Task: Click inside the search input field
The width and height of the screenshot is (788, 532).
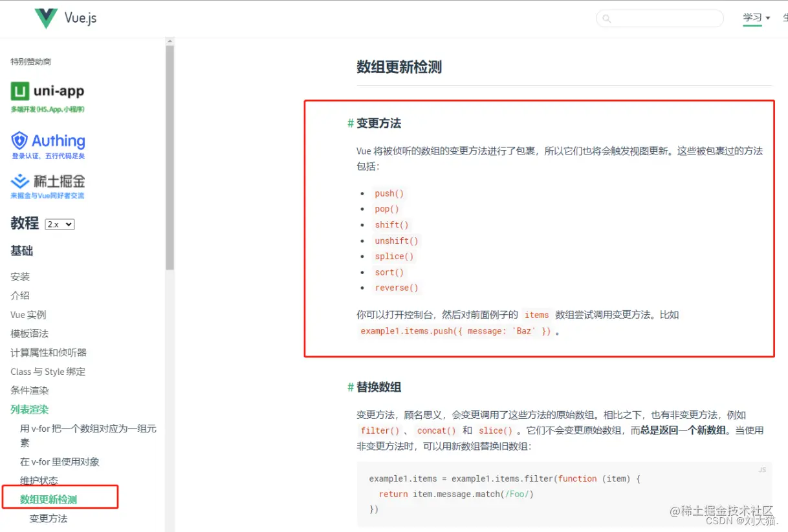Action: coord(660,19)
